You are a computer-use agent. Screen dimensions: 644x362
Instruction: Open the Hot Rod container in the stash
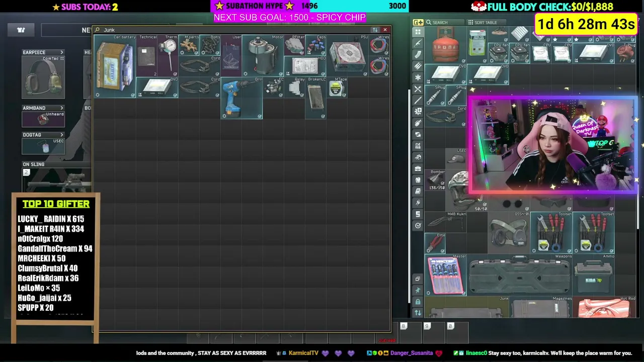604,307
